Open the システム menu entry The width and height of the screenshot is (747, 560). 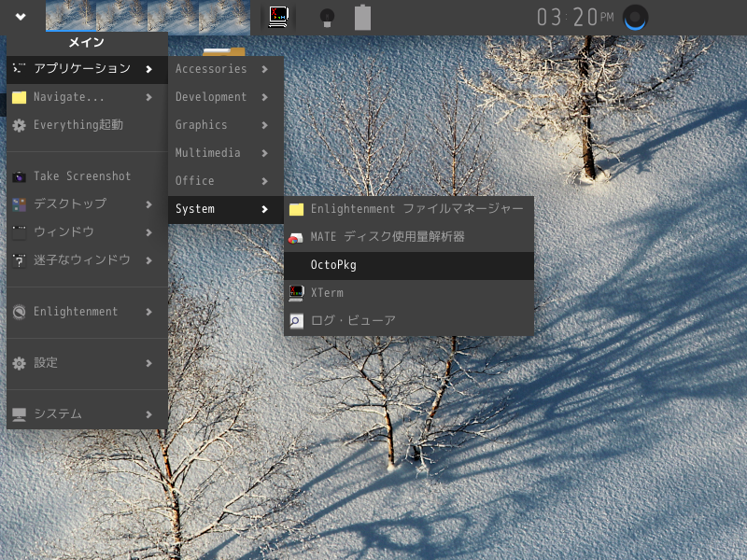pos(87,414)
